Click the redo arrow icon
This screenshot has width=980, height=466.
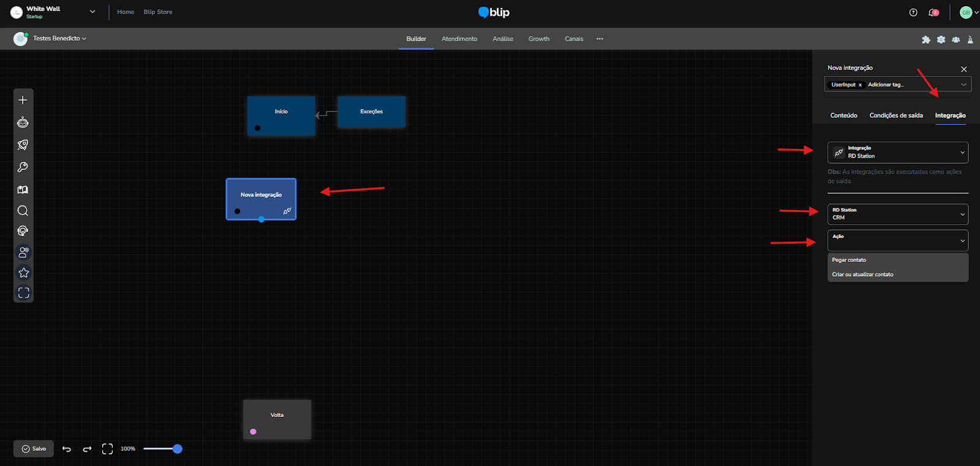(x=87, y=449)
